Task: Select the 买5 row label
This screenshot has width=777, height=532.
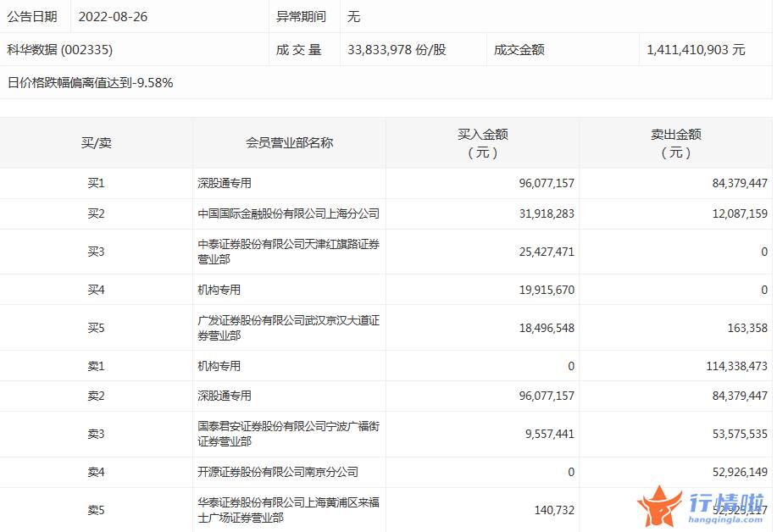Action: point(96,328)
